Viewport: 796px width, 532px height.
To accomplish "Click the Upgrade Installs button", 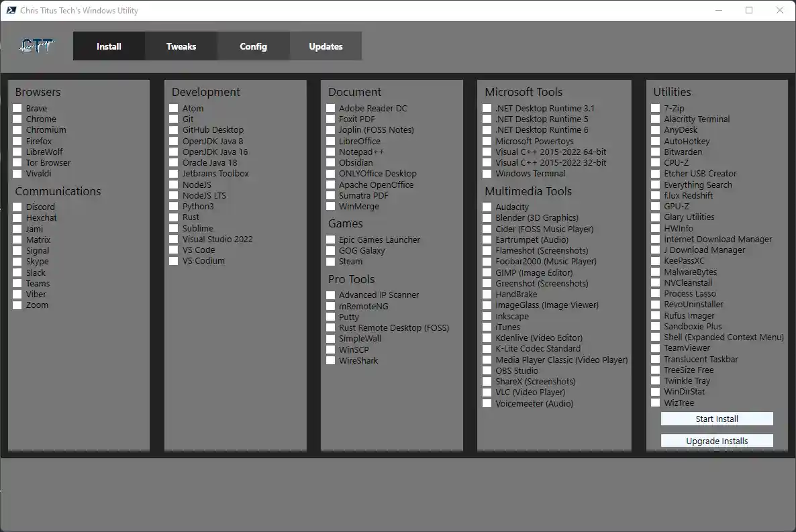I will 717,441.
